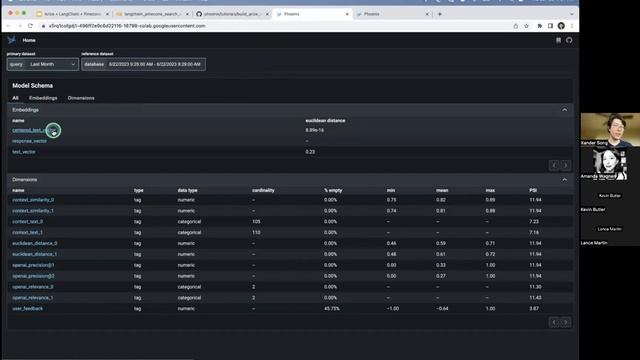Viewport: 640px width, 360px height.
Task: Close the GitHub phoenix/tutorials tab
Action: [x=267, y=14]
